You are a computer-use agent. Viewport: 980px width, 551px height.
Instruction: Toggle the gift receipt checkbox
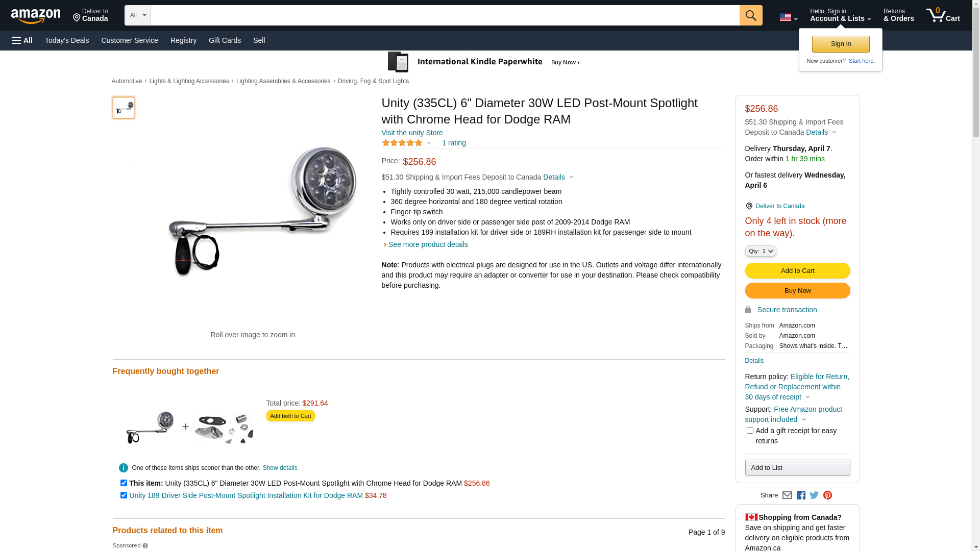tap(750, 431)
